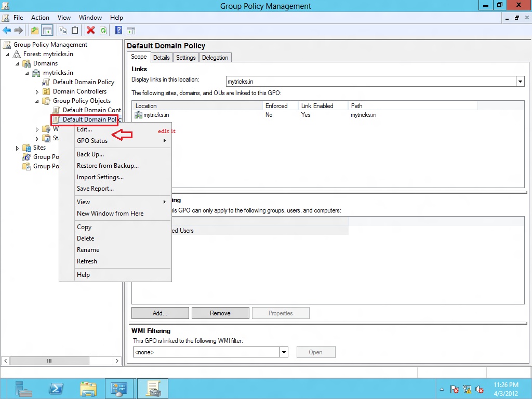Viewport: 532px width, 399px height.
Task: Open the Control Panel taskbar icon
Action: 119,389
